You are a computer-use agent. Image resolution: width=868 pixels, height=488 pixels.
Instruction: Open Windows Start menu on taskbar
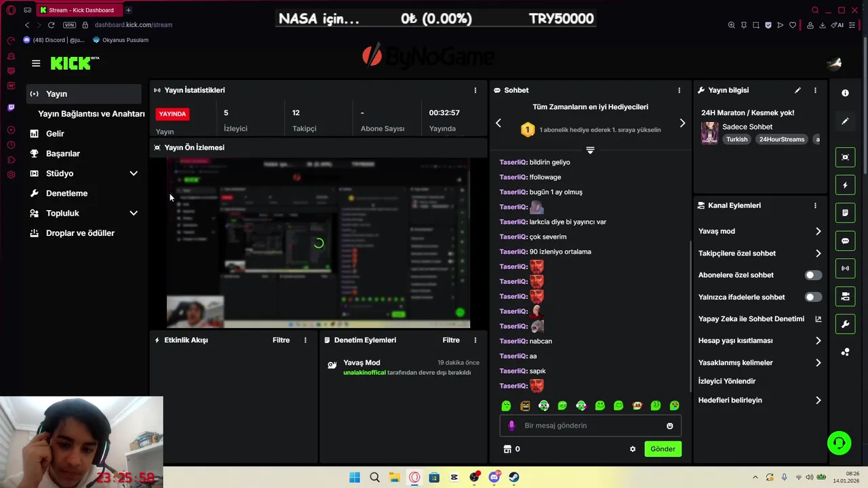click(x=355, y=477)
